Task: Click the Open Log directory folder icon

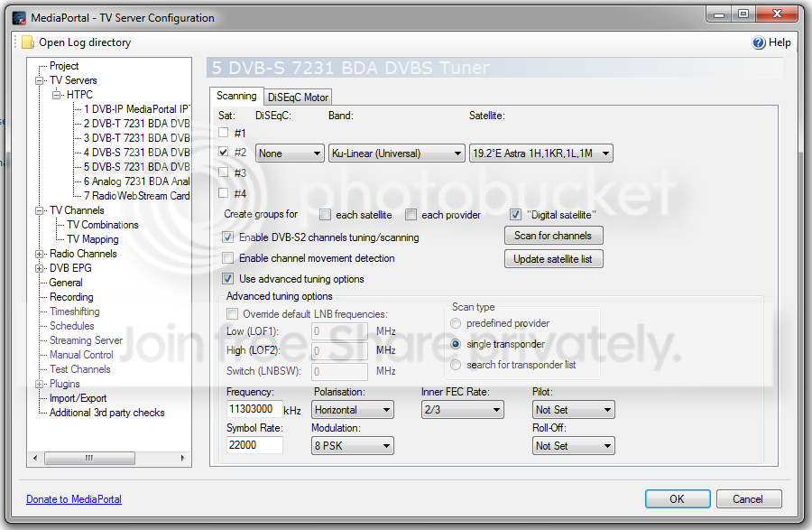Action: tap(28, 42)
